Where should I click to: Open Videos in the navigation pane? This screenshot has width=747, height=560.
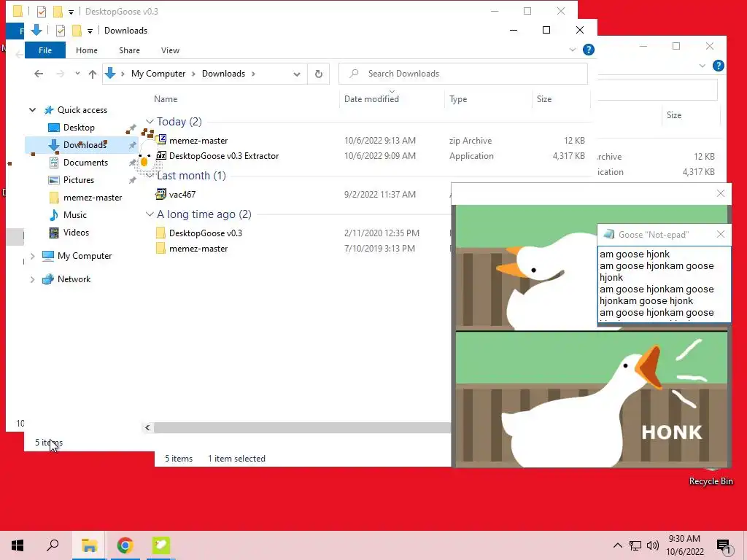coord(76,233)
